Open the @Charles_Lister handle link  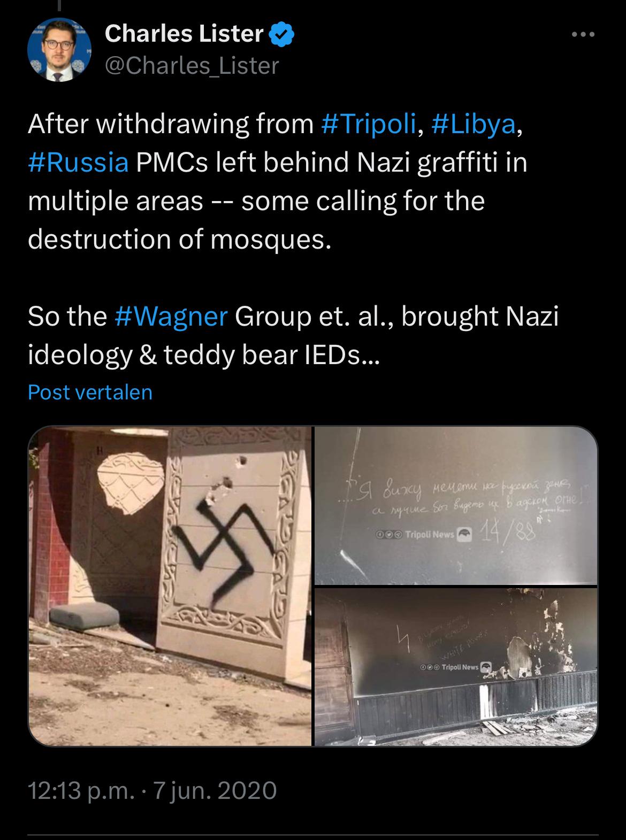coord(192,66)
